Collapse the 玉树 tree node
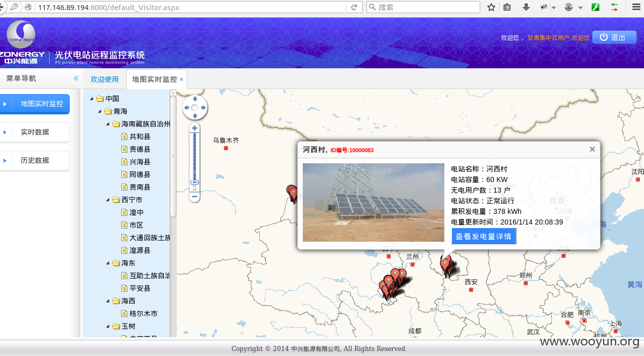Viewport: 644px width, 356px height. [x=108, y=326]
